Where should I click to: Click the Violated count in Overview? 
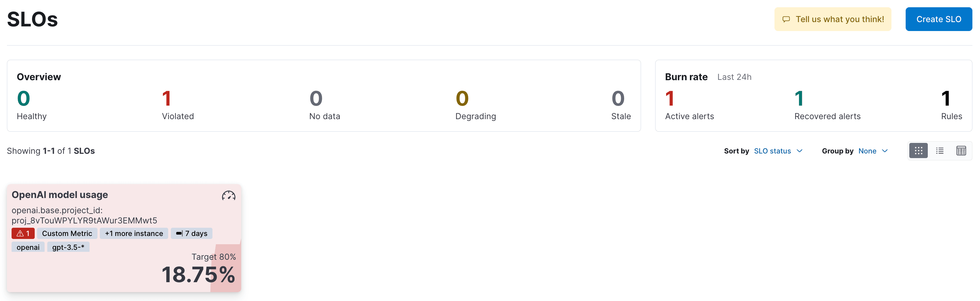[x=167, y=98]
